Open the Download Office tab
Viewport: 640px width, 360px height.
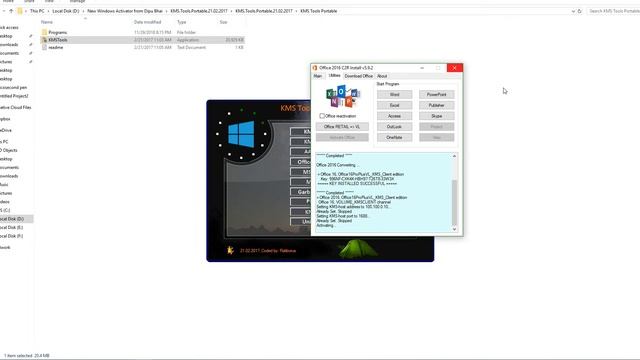358,76
